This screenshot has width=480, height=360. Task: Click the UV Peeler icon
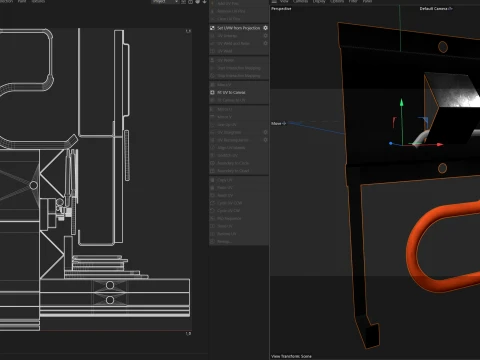[x=212, y=60]
